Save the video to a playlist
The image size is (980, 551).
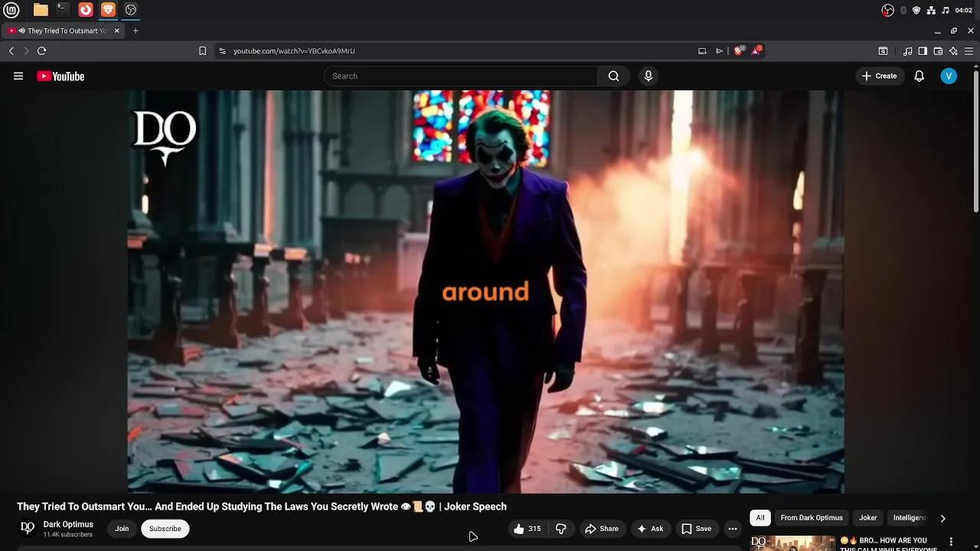pos(697,529)
